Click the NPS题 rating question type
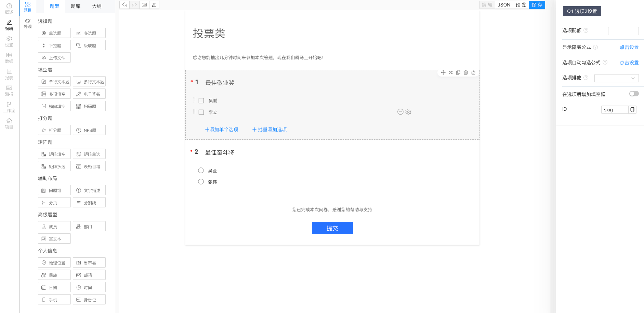Screen dimensions: 644x313 89,130
